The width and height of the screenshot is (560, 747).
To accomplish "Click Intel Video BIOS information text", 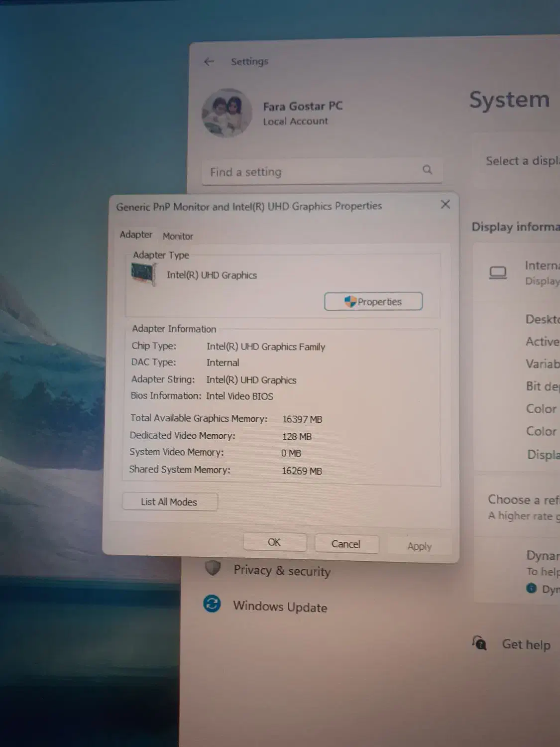I will (x=239, y=396).
